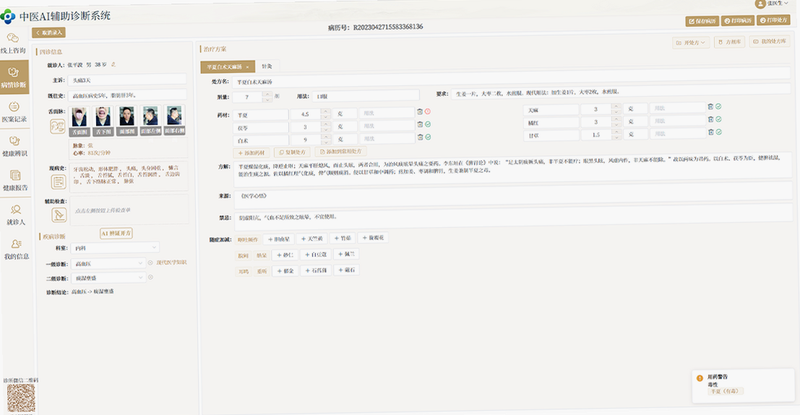Click the back button at top left
The height and width of the screenshot is (415, 800).
(48, 33)
